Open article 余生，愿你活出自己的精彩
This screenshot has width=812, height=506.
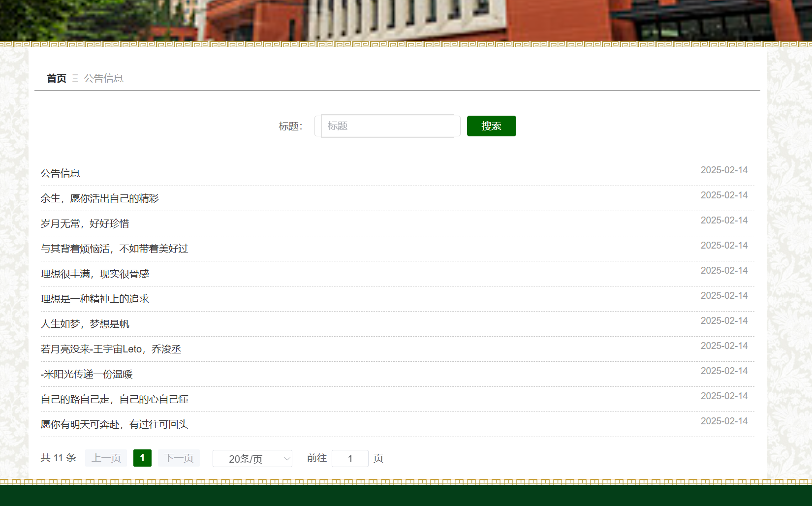click(x=99, y=198)
